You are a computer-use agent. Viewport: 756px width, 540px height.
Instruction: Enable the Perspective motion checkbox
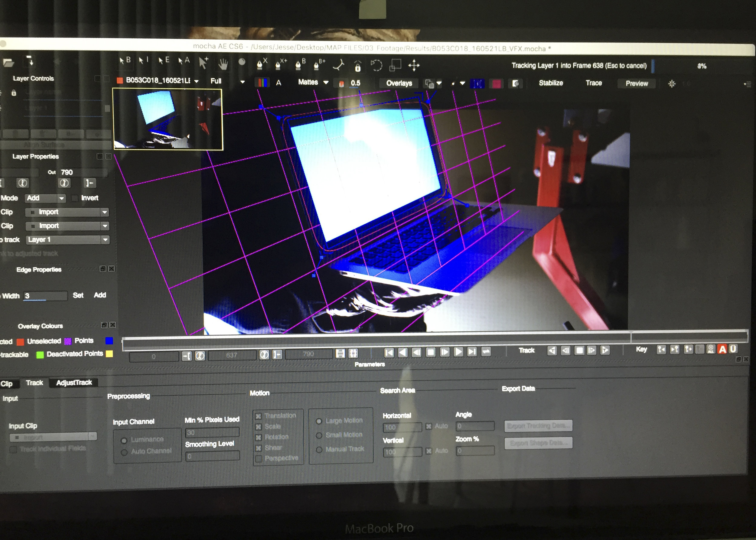[x=258, y=459]
